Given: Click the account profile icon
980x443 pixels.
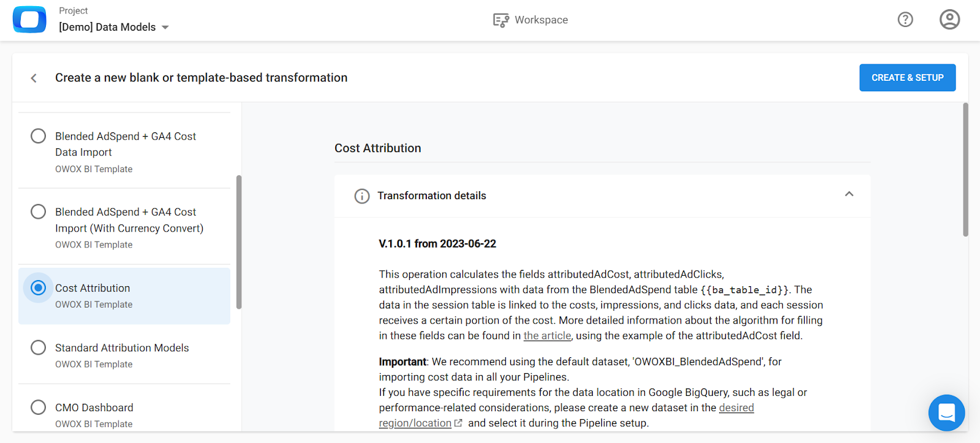Looking at the screenshot, I should pyautogui.click(x=949, y=19).
